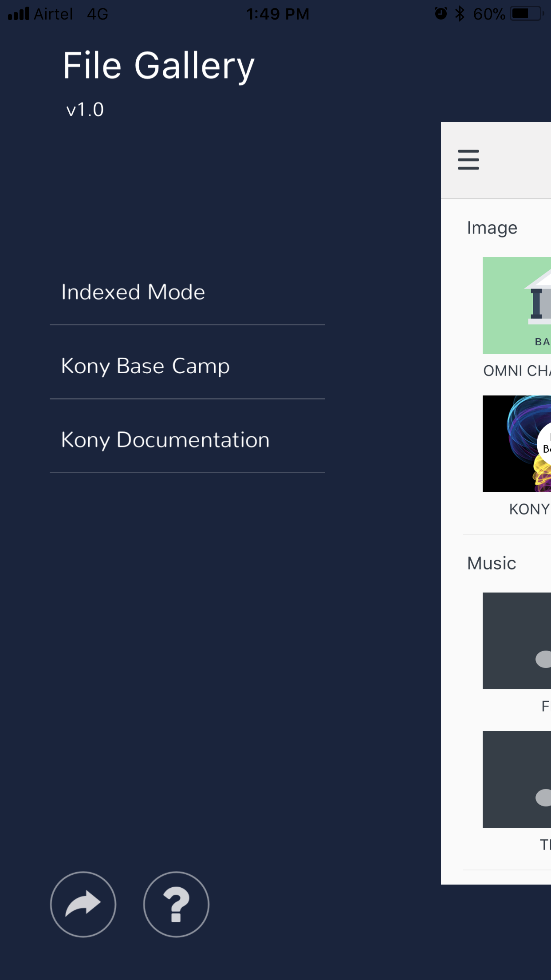Screen dimensions: 551x980
Task: Open Kony Documentation menu item
Action: [187, 440]
